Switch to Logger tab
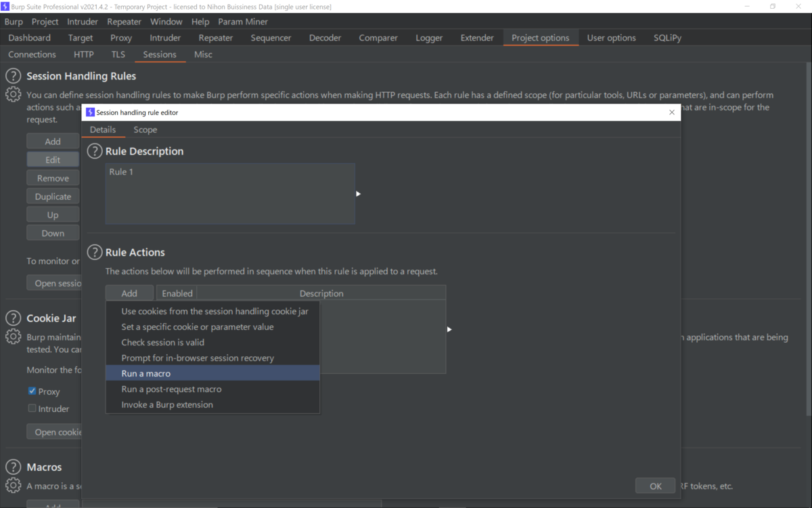Viewport: 812px width, 508px height. point(429,38)
